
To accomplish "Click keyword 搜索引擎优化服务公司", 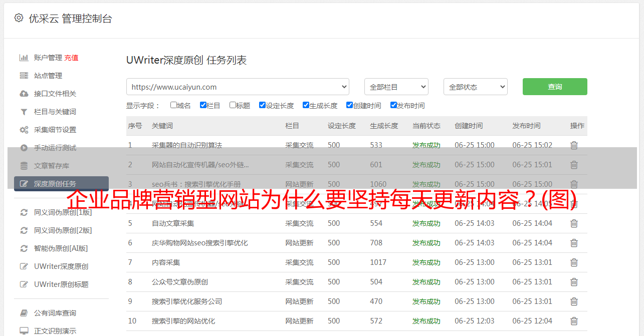I will [x=187, y=301].
